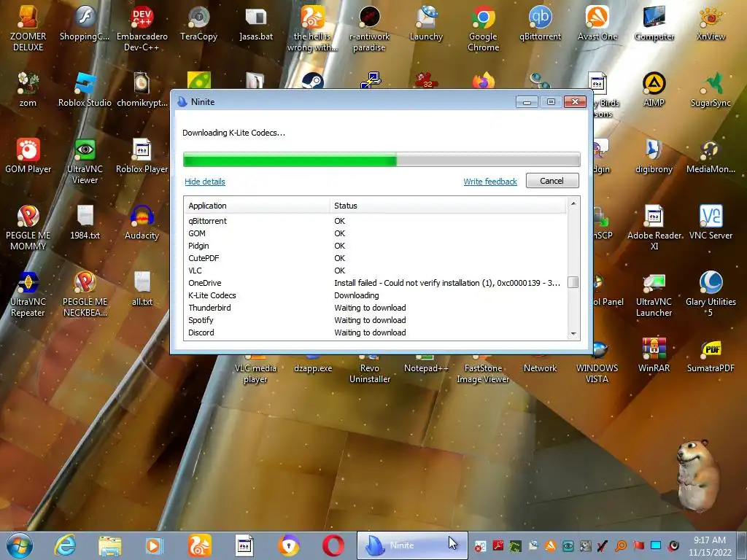This screenshot has width=747, height=560.
Task: Click the details list scroll down arrow
Action: point(573,334)
